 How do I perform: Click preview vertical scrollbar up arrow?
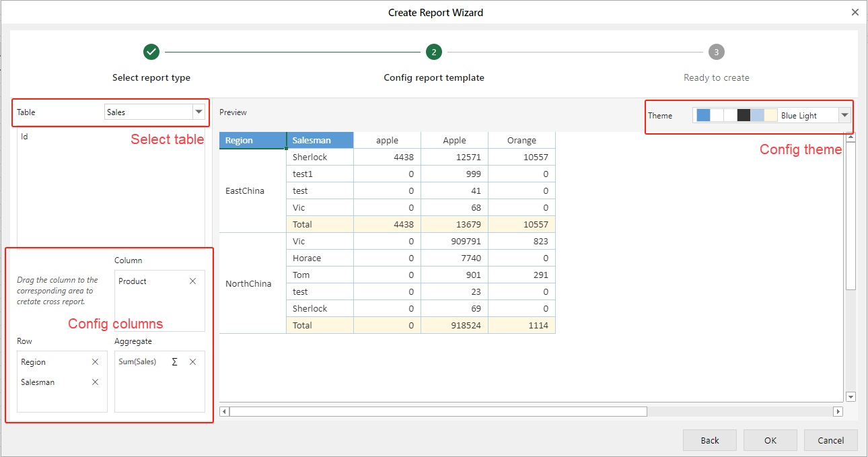(x=851, y=137)
